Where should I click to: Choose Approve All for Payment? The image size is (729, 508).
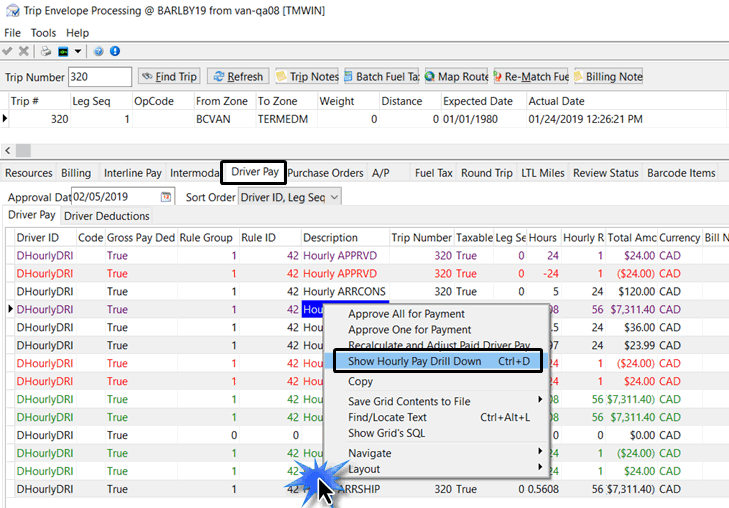coord(406,314)
